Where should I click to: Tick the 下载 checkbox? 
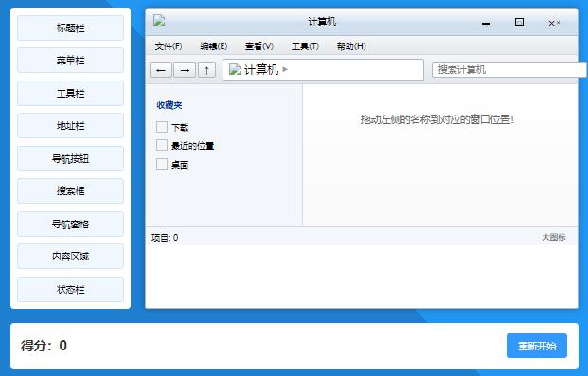(x=162, y=127)
